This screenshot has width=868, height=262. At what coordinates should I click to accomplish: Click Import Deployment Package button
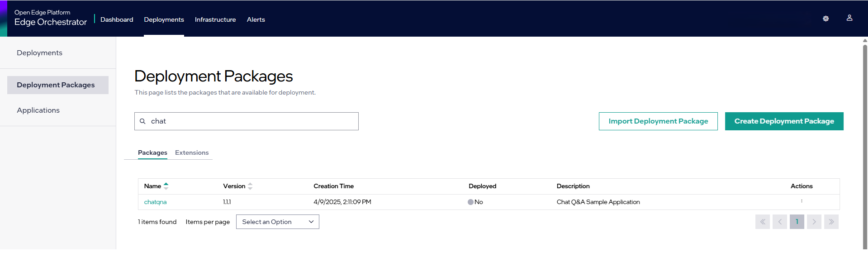658,121
